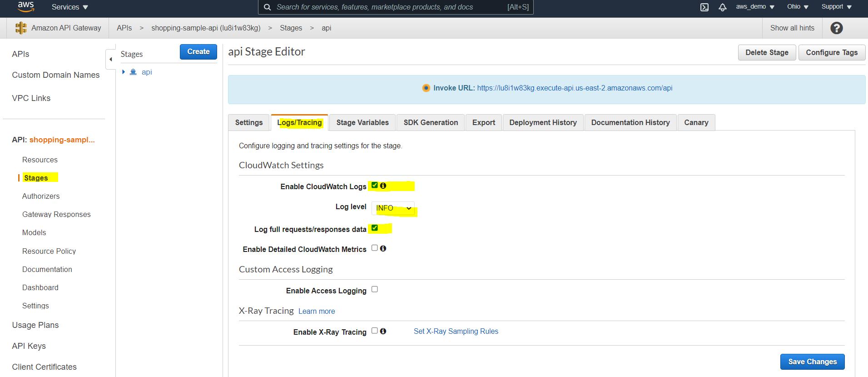Select the Logs/Tracing tab
The image size is (868, 377).
tap(299, 123)
